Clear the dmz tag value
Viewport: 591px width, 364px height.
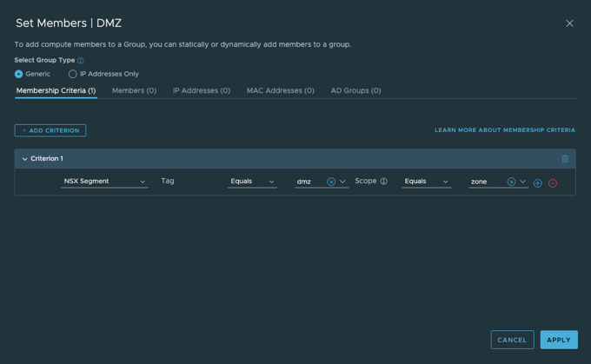coord(331,182)
